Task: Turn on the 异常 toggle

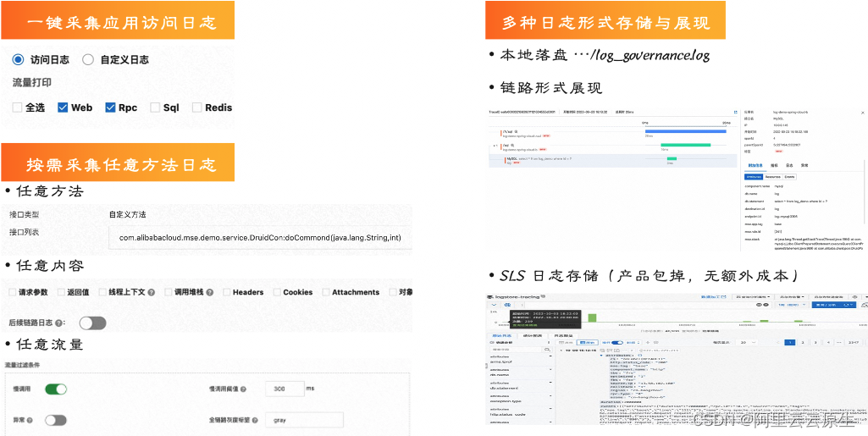Action: click(x=56, y=421)
